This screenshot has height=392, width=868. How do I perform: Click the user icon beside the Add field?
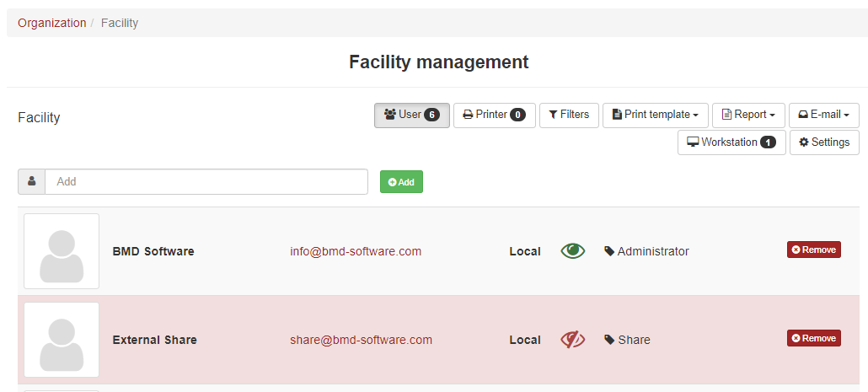(x=31, y=181)
